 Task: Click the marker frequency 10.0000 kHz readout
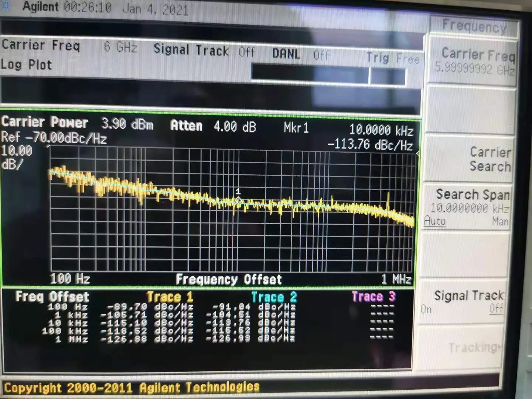pos(381,130)
